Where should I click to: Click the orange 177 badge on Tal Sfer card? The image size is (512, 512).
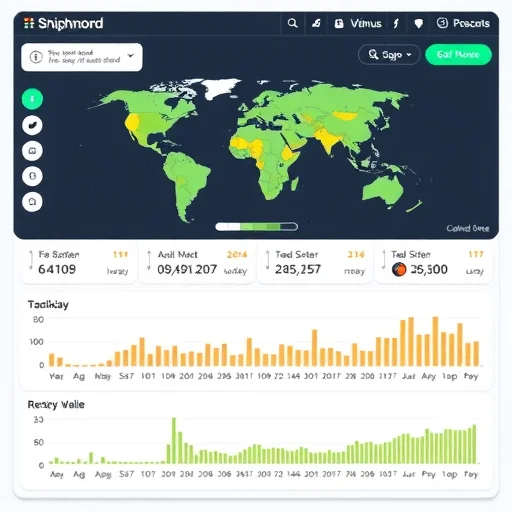(x=476, y=254)
